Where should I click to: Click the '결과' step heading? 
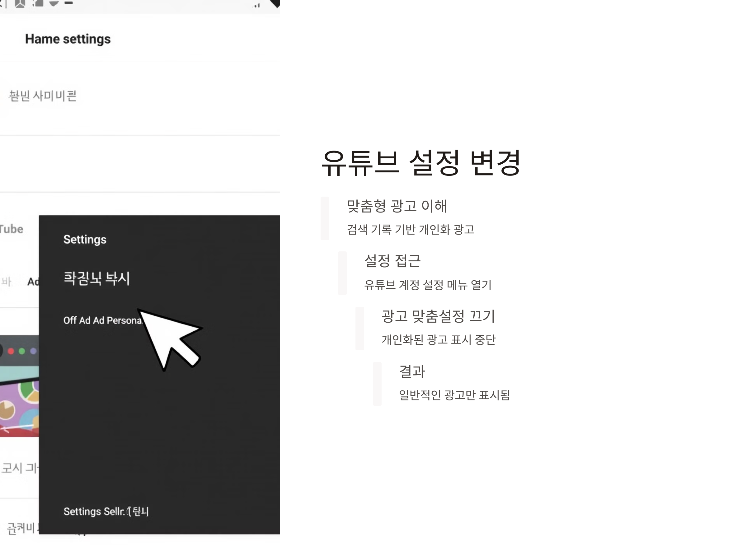pyautogui.click(x=412, y=371)
